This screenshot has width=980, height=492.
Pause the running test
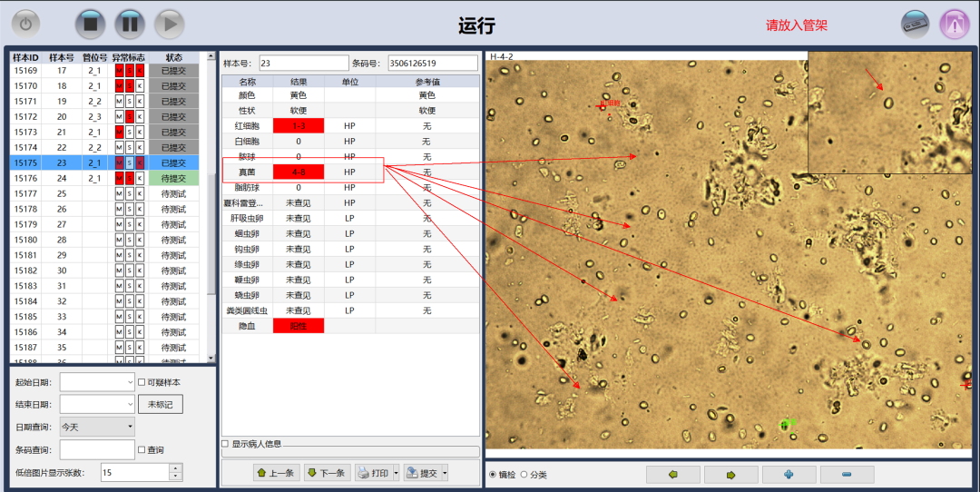[x=130, y=25]
